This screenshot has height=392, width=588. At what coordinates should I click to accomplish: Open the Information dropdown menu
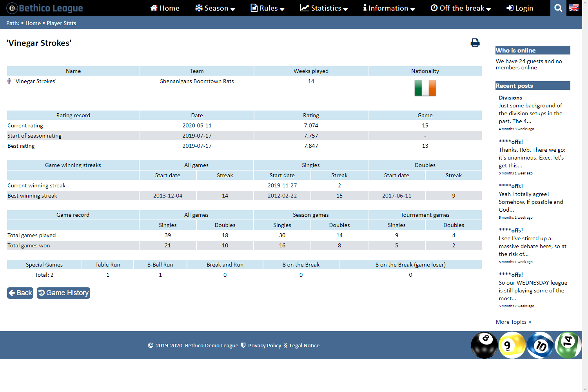click(x=389, y=8)
